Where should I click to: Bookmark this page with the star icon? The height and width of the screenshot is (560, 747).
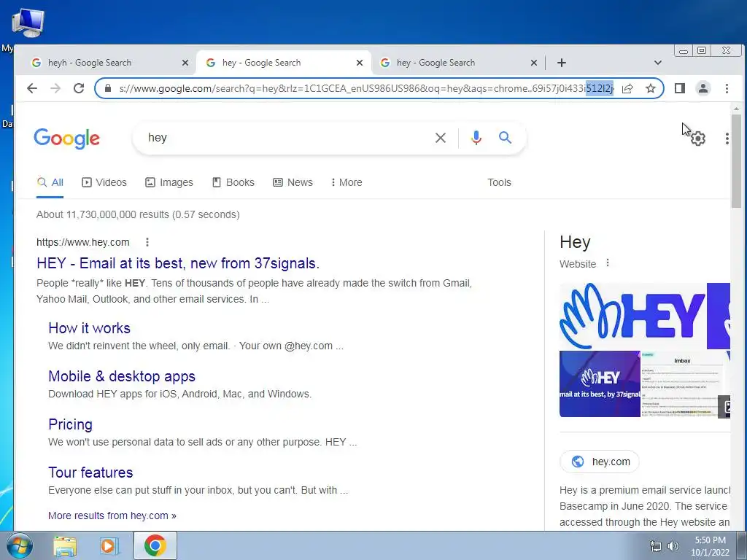tap(650, 88)
